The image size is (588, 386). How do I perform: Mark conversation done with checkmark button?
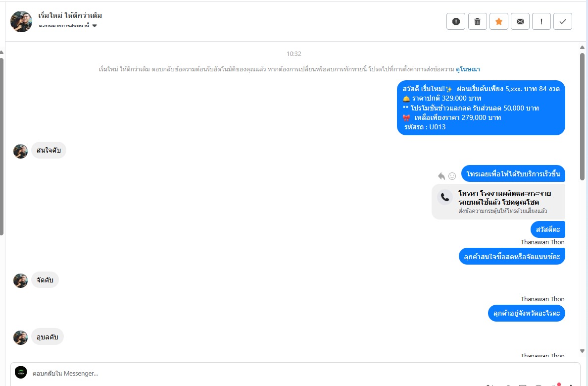pos(562,21)
